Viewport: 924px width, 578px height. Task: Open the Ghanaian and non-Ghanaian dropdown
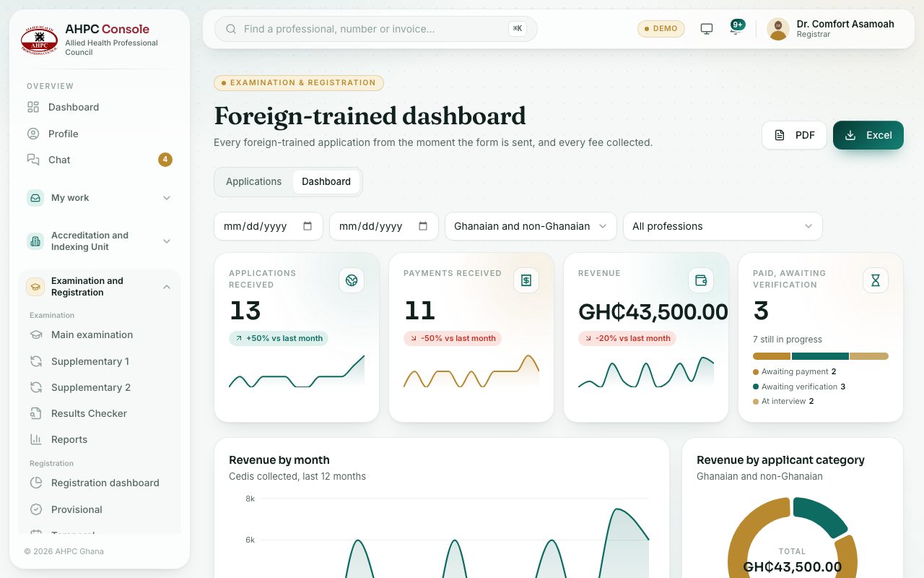pos(531,226)
